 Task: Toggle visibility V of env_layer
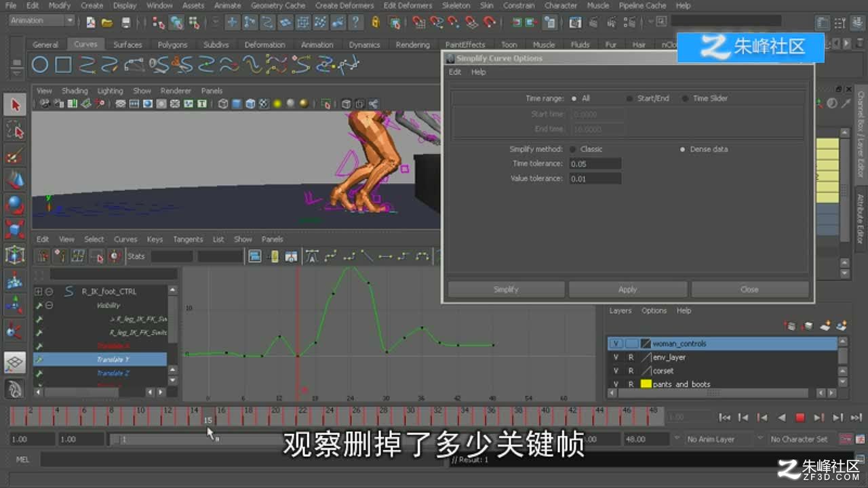616,357
